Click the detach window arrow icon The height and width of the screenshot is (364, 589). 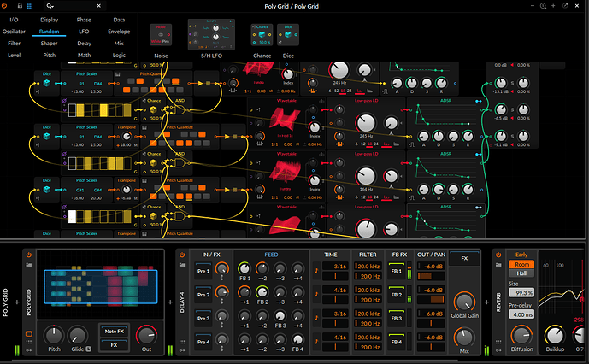[565, 6]
